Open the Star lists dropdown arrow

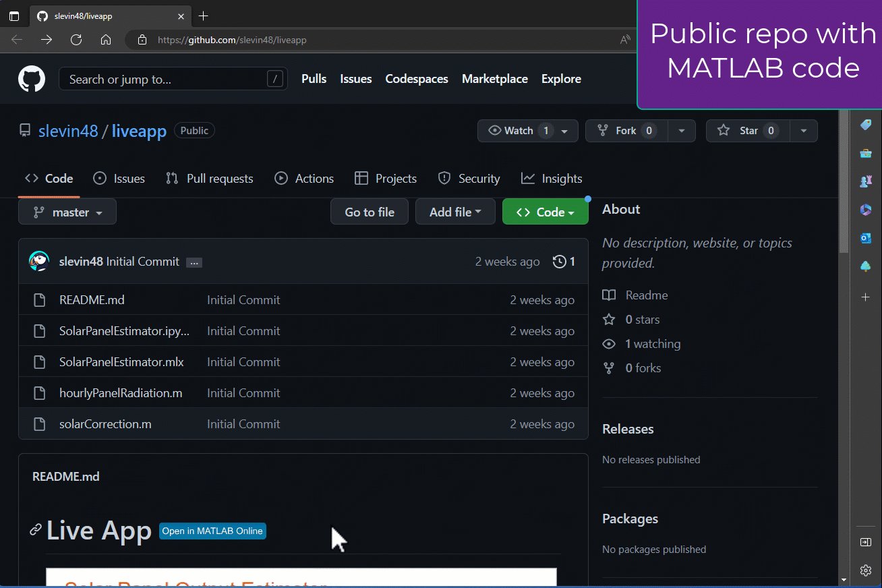[x=803, y=131]
